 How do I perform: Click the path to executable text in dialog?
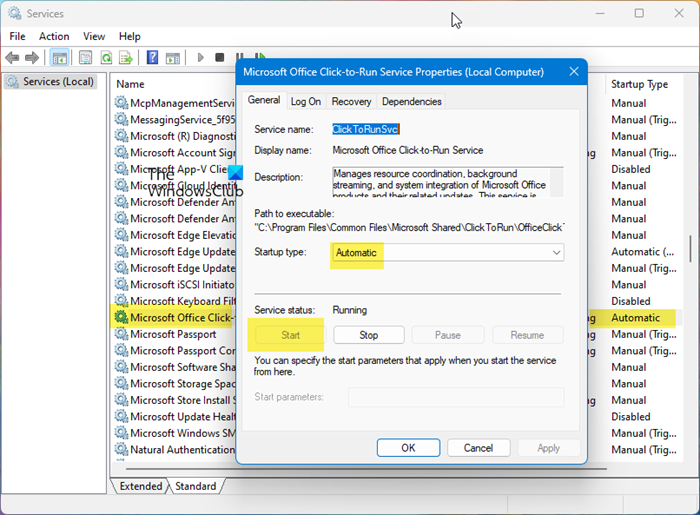[x=409, y=228]
